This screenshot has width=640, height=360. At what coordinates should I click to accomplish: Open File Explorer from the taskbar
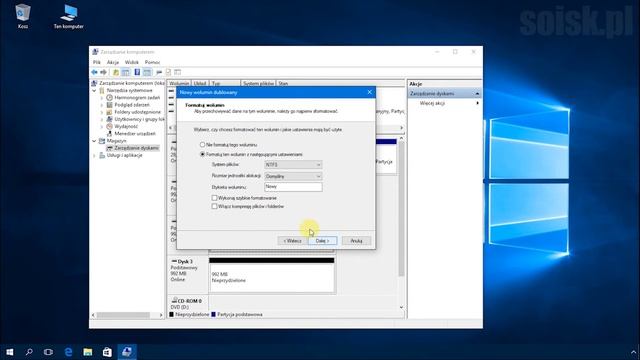pos(88,351)
